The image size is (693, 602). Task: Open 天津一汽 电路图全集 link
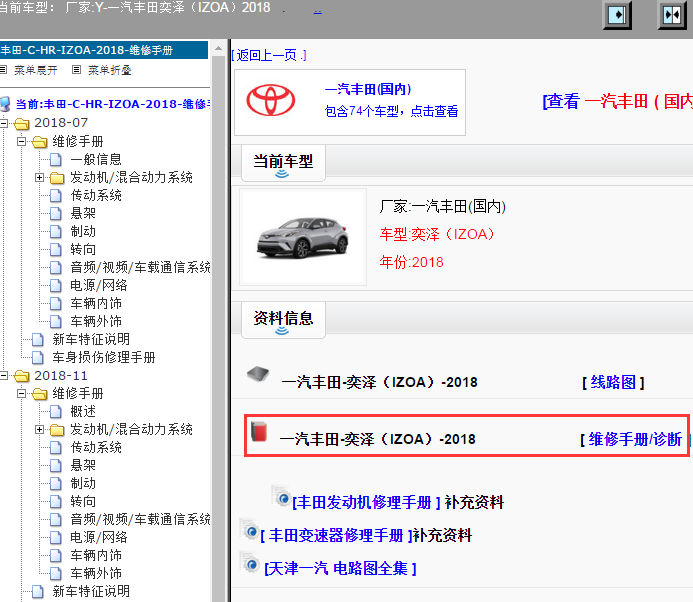point(340,568)
